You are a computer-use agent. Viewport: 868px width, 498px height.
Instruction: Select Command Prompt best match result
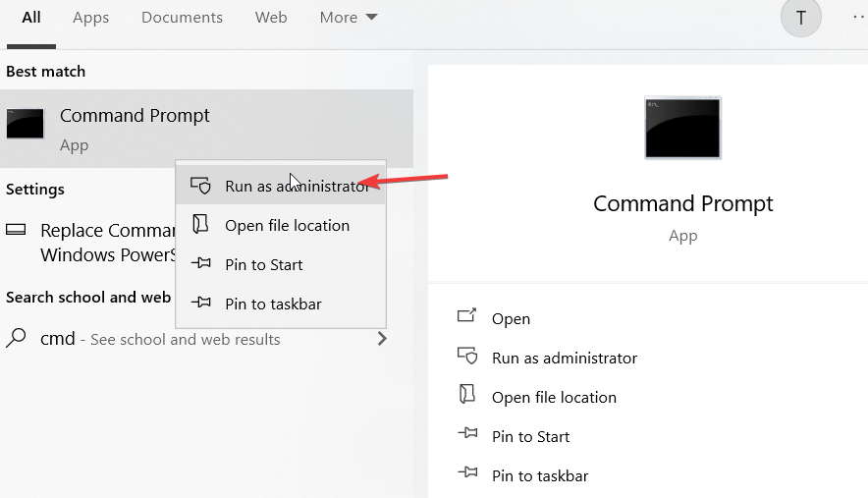(x=206, y=129)
